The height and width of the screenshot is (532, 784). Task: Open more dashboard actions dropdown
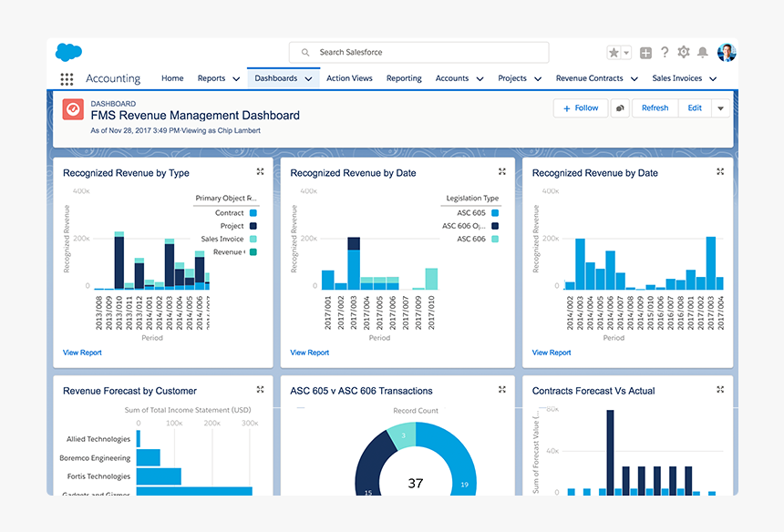(x=720, y=107)
